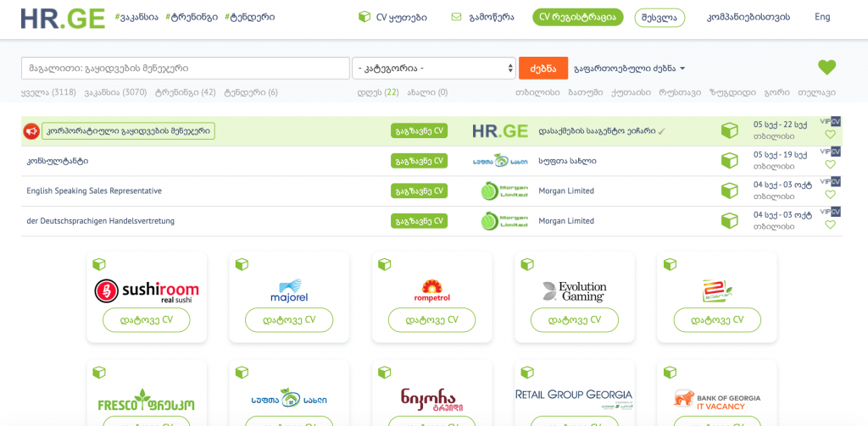Filter by city თბილისი in the top city list
The width and height of the screenshot is (868, 426).
(x=537, y=92)
